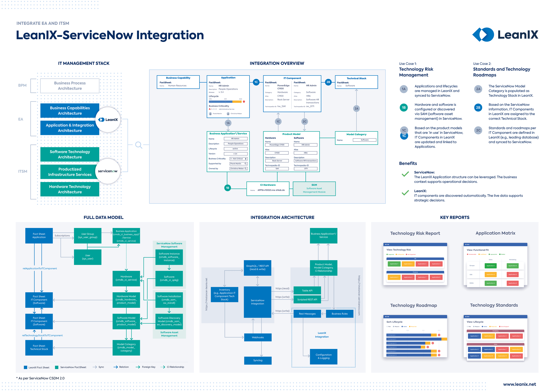555x392 pixels.
Task: Click the 'GraphQL / REST API (read & write)' box
Action: coord(257,268)
